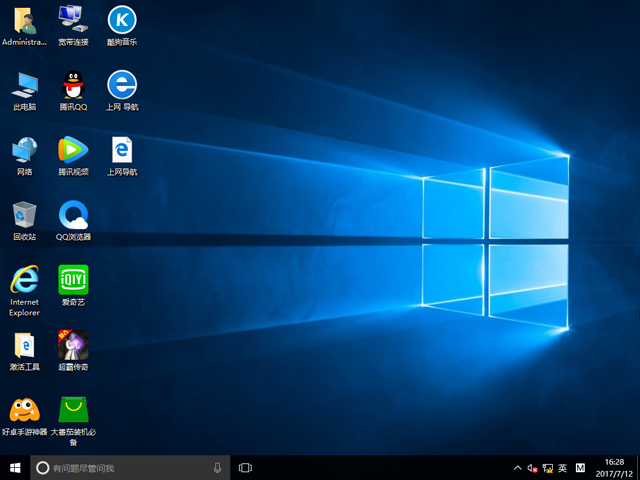Select the Administrator user folder icon
The image size is (640, 480).
tap(24, 20)
